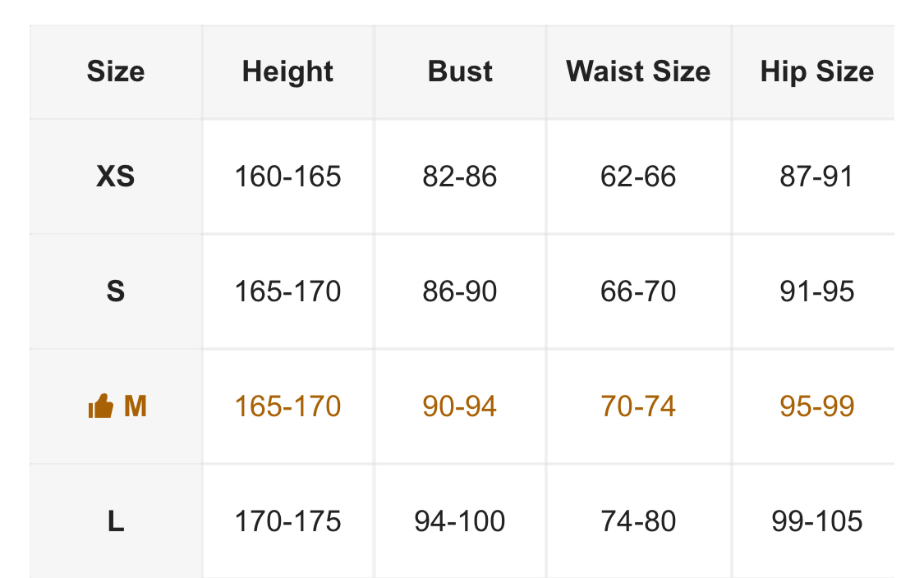Image resolution: width=924 pixels, height=578 pixels.
Task: Click the XS bust value 82-86
Action: coord(460,177)
